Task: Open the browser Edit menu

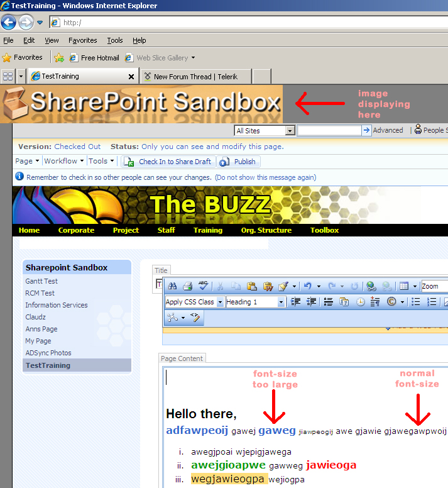Action: [x=29, y=40]
